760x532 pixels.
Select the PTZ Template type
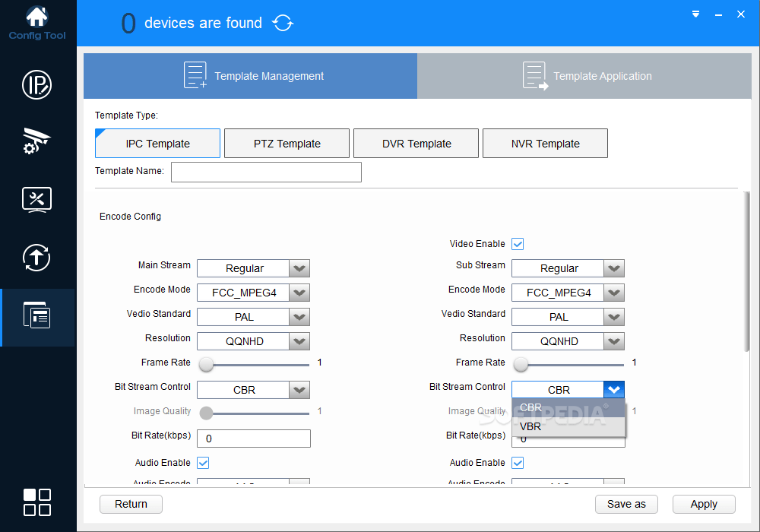pyautogui.click(x=287, y=144)
